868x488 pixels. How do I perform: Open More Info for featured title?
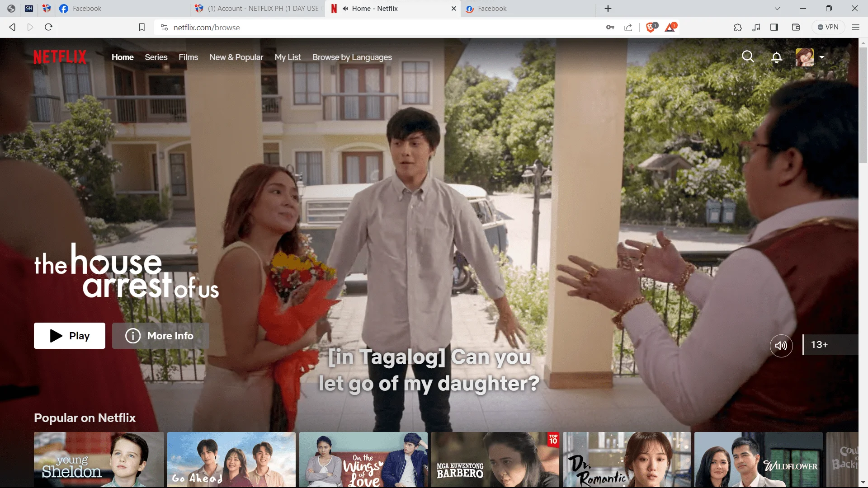click(160, 336)
